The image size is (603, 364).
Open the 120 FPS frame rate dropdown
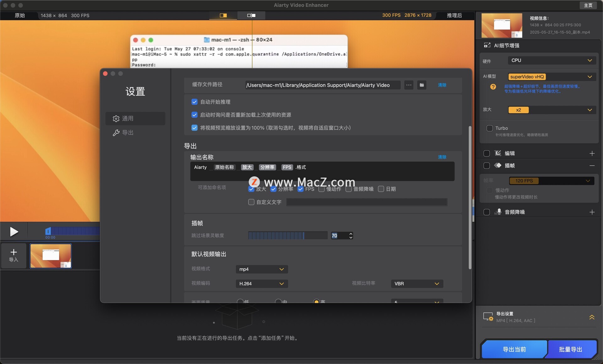[x=551, y=181]
